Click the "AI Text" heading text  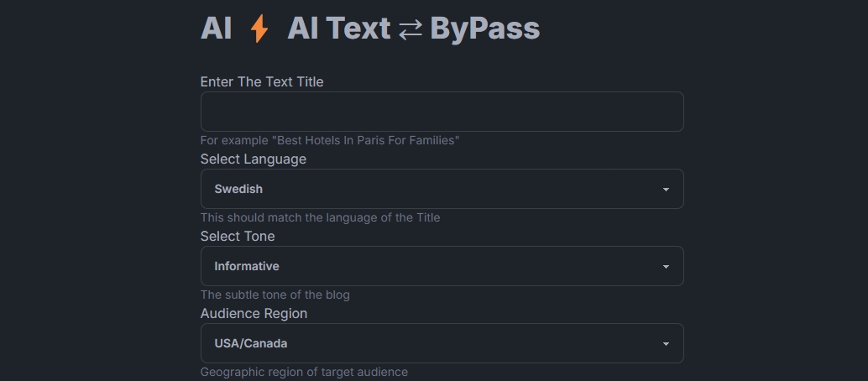pos(339,29)
